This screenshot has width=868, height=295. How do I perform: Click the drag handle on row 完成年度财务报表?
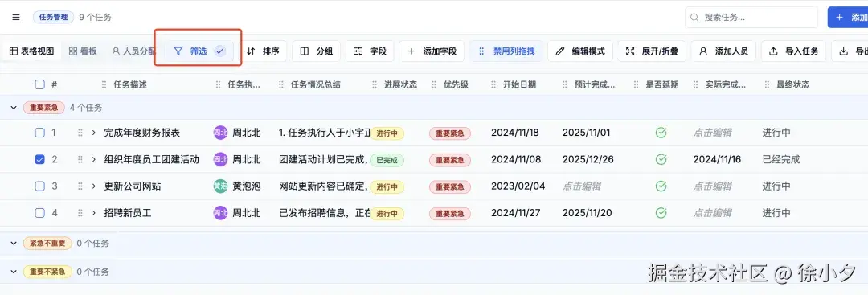coord(80,133)
